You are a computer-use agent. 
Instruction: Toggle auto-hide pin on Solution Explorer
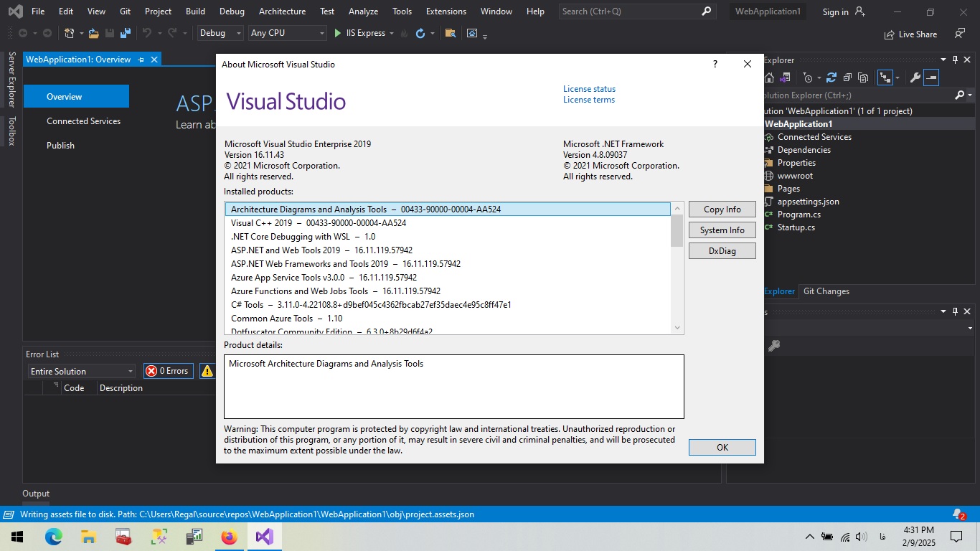[955, 60]
